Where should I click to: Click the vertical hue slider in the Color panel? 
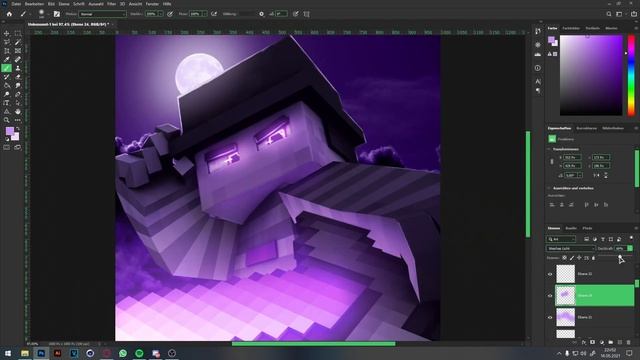point(631,75)
